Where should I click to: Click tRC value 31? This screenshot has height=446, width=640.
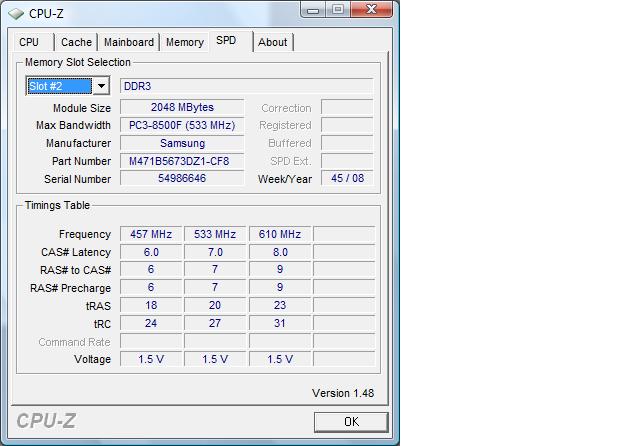280,323
